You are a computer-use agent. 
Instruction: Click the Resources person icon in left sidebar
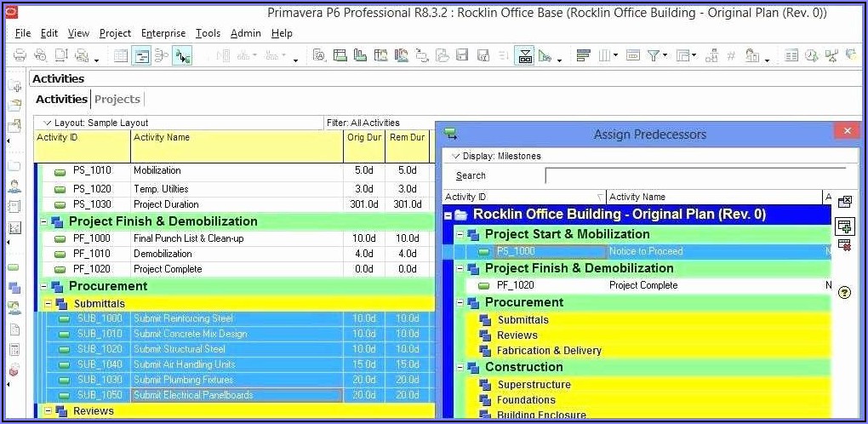(14, 186)
